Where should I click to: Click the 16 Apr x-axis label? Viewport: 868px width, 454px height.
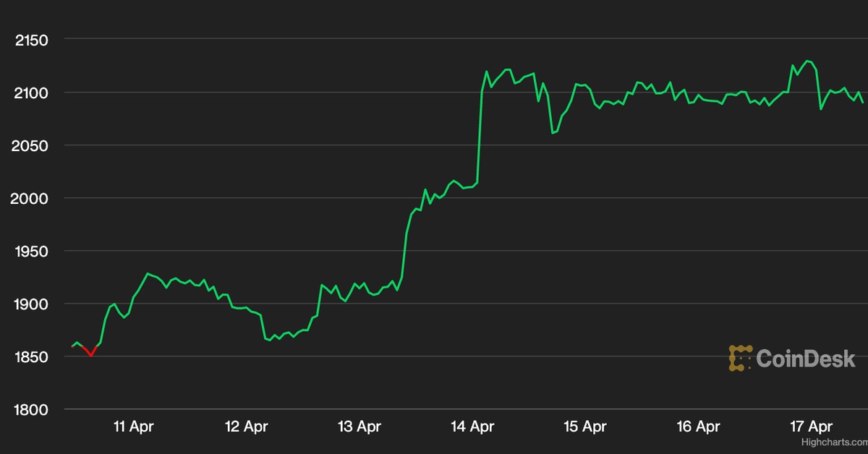[698, 427]
